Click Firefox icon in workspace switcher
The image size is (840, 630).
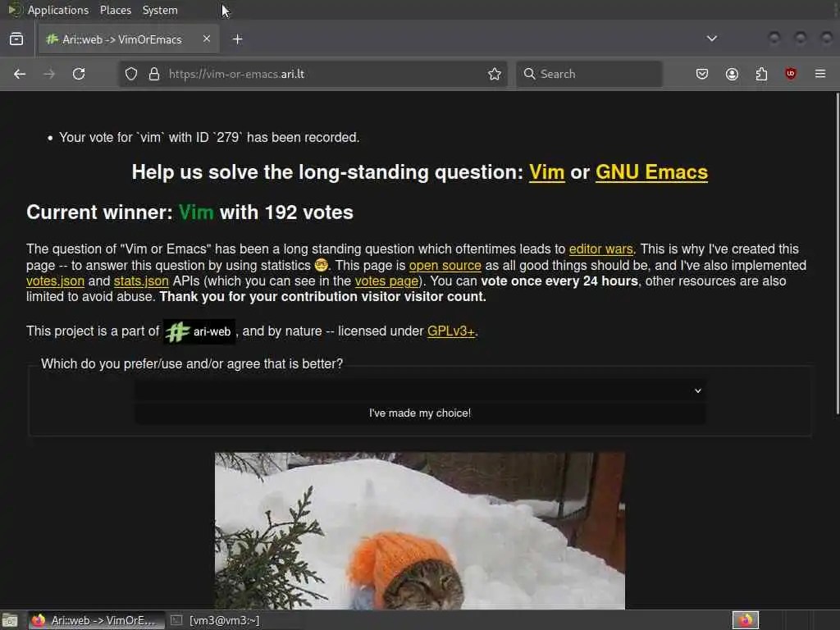click(x=746, y=620)
